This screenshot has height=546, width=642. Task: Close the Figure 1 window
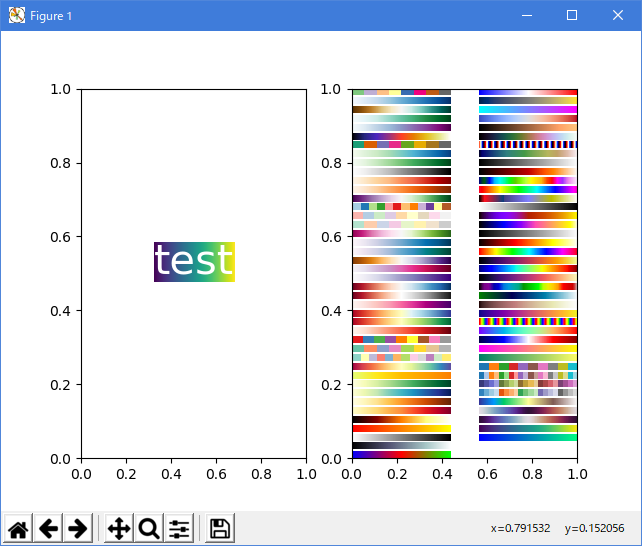click(x=618, y=16)
